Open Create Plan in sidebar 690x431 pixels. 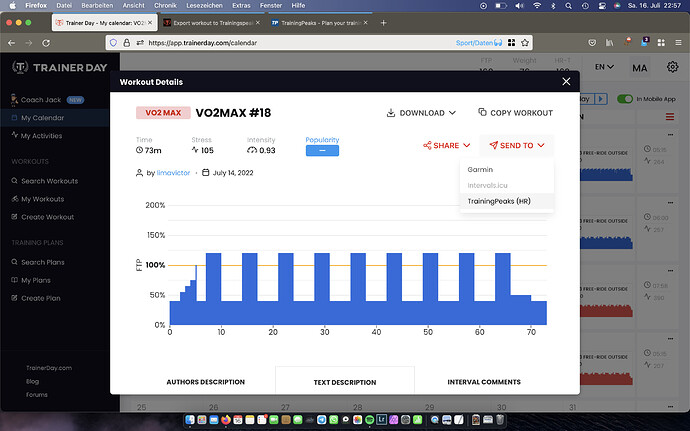pyautogui.click(x=41, y=298)
